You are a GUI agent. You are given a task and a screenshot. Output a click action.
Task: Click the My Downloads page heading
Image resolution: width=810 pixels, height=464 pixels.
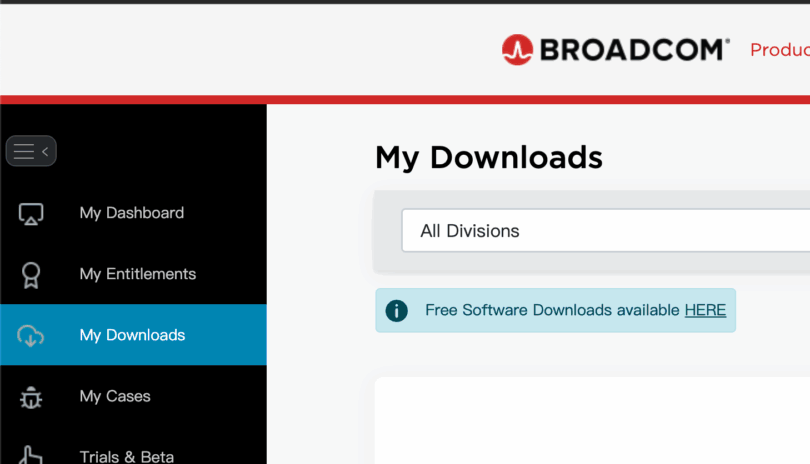click(x=488, y=157)
